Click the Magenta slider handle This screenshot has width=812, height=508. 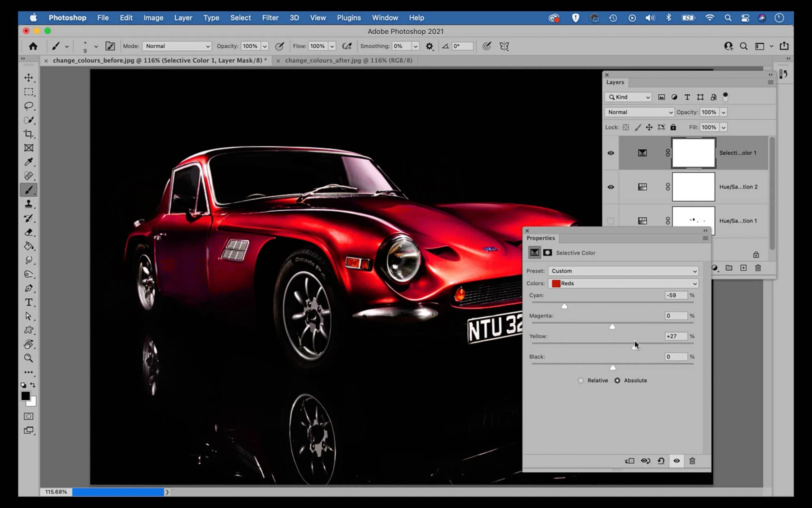click(612, 326)
